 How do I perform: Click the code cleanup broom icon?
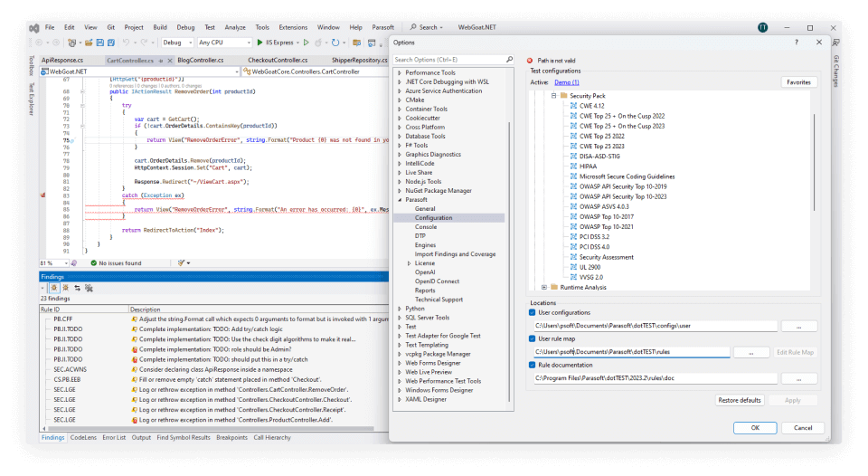tap(181, 263)
